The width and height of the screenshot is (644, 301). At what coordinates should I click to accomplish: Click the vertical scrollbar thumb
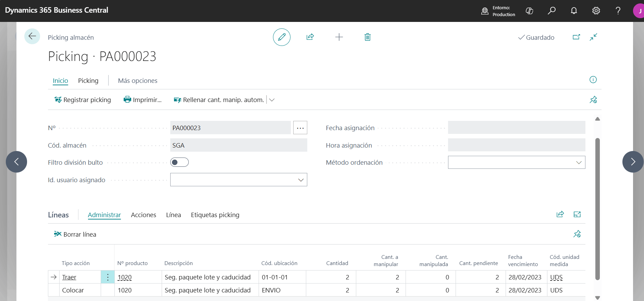coord(597,209)
